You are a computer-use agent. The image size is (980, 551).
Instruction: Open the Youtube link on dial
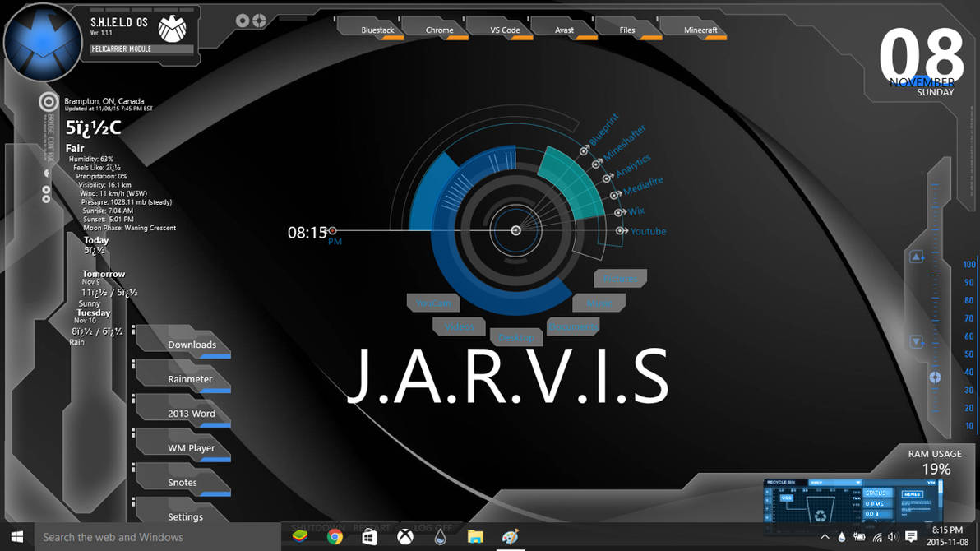tap(648, 231)
